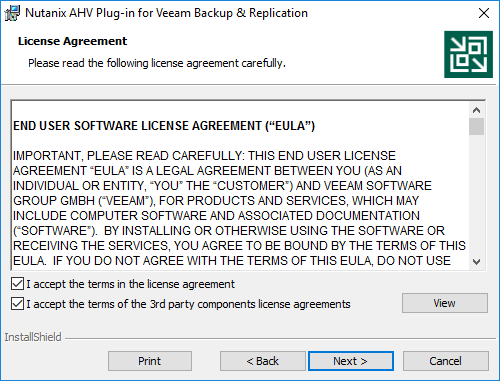Click the EULA heading text

click(x=164, y=126)
